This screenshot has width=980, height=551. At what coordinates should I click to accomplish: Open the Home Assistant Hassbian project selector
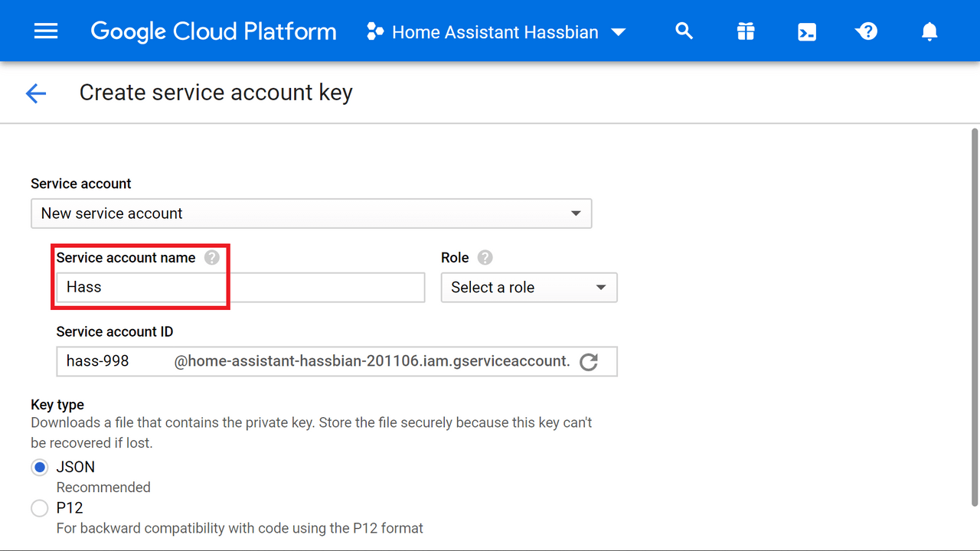[496, 32]
